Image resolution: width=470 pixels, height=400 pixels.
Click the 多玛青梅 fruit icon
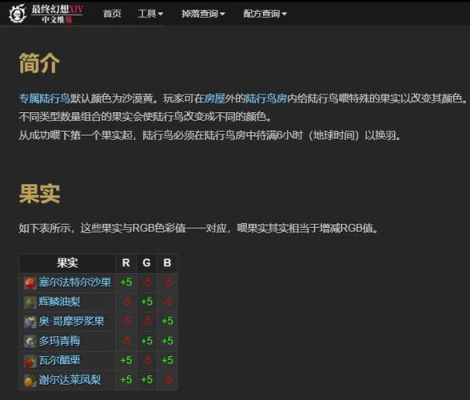[30, 341]
